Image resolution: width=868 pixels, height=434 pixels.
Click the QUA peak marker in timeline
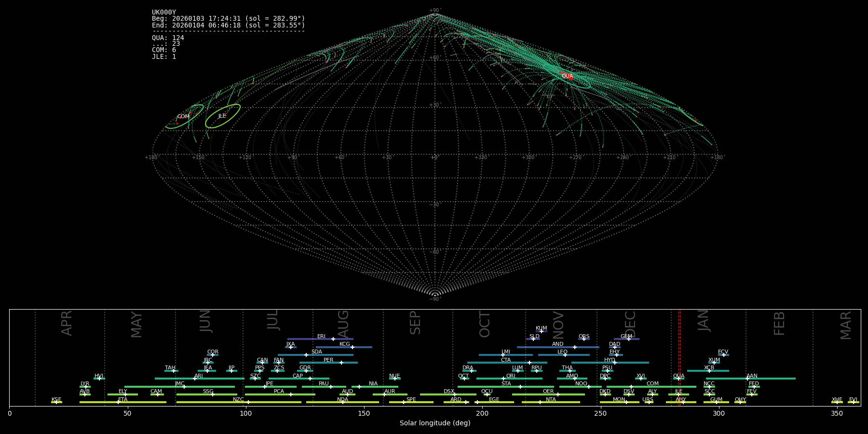point(678,379)
